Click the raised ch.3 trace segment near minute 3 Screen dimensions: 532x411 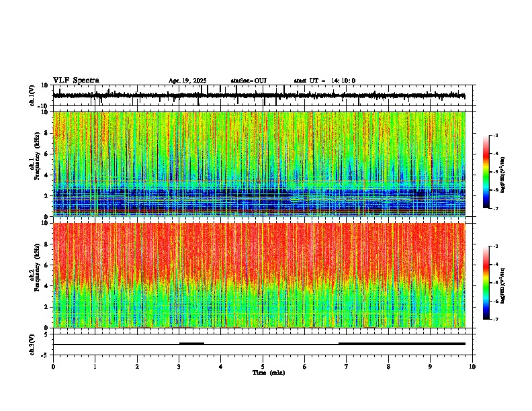pyautogui.click(x=191, y=343)
